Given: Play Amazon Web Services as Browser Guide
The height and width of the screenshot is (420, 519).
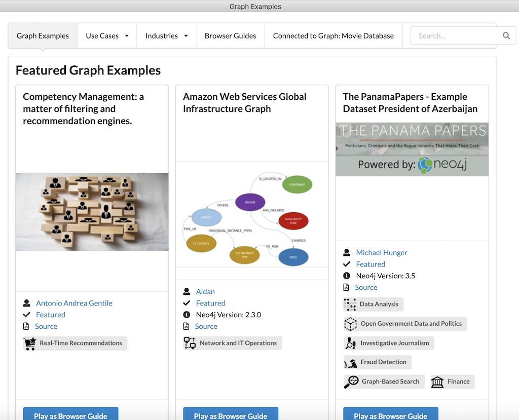Looking at the screenshot, I should pos(231,415).
